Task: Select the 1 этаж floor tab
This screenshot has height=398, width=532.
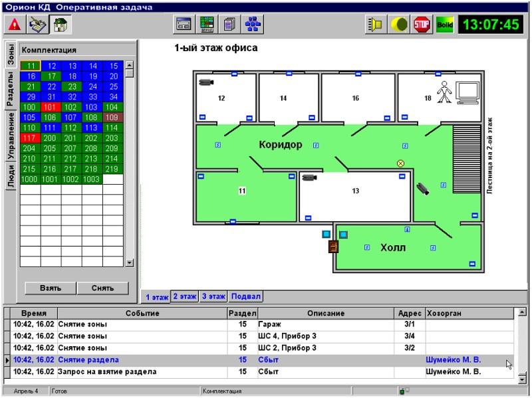Action: click(157, 297)
